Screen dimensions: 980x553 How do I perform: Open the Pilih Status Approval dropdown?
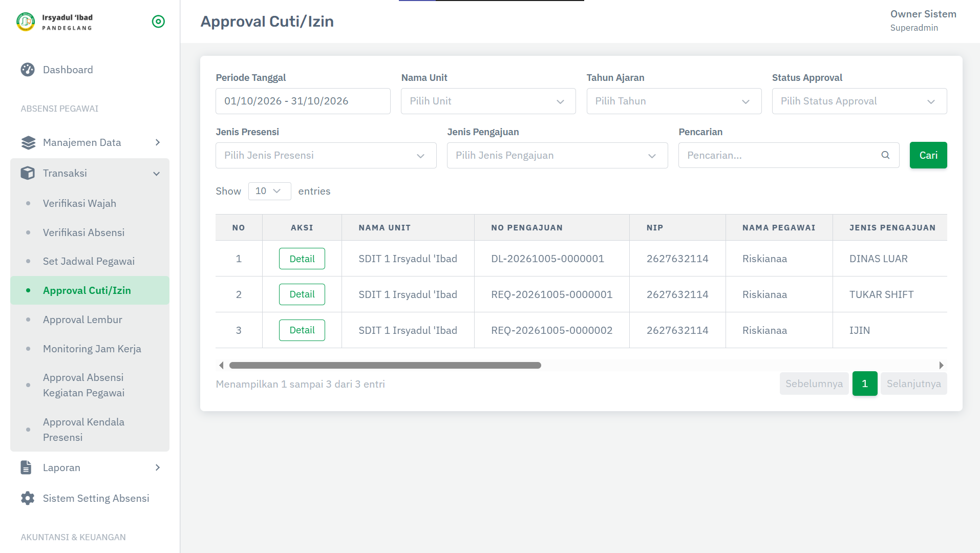[859, 101]
